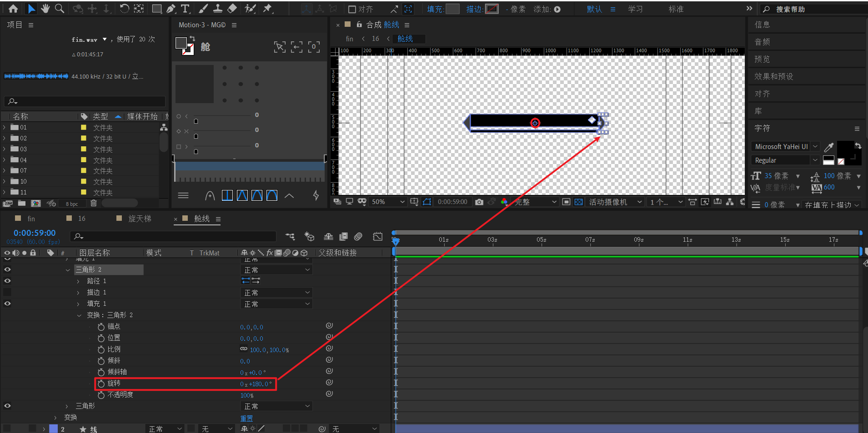The image size is (868, 433).
Task: Hide the 填充 1 property
Action: [x=8, y=304]
